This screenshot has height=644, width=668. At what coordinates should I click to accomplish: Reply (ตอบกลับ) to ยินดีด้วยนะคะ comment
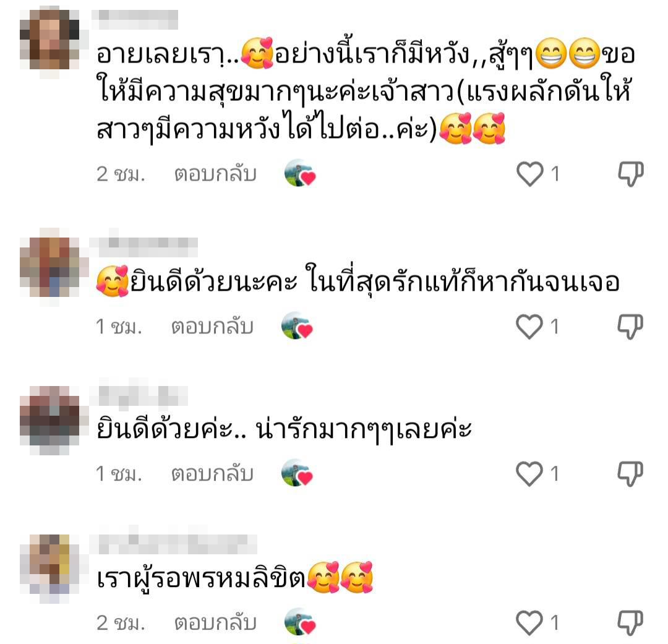212,327
